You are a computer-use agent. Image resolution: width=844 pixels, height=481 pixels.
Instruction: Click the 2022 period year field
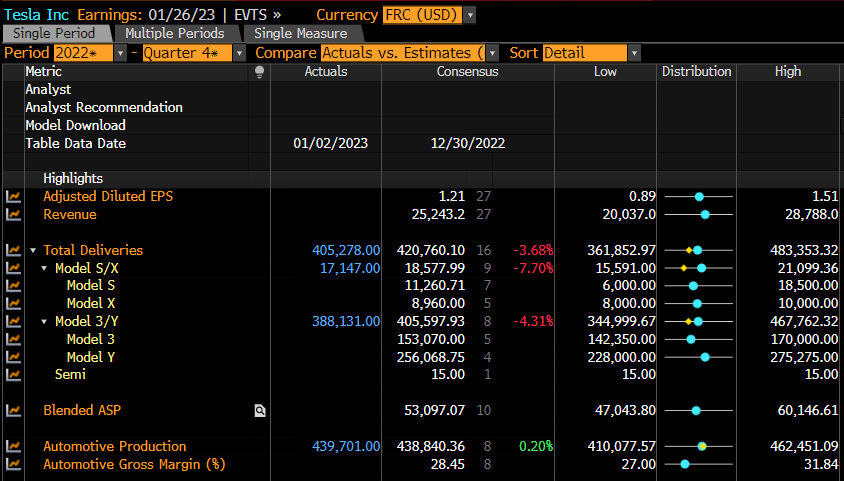tap(83, 53)
